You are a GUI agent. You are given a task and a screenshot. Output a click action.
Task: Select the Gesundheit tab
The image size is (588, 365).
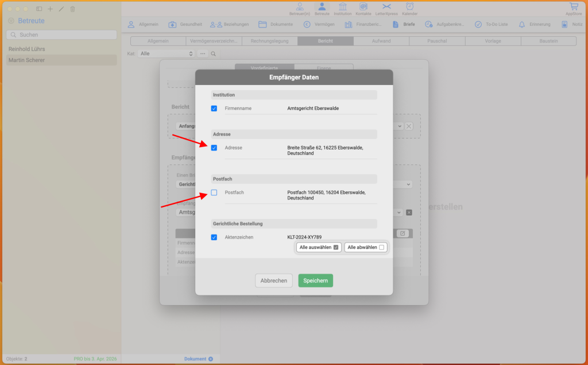(185, 25)
